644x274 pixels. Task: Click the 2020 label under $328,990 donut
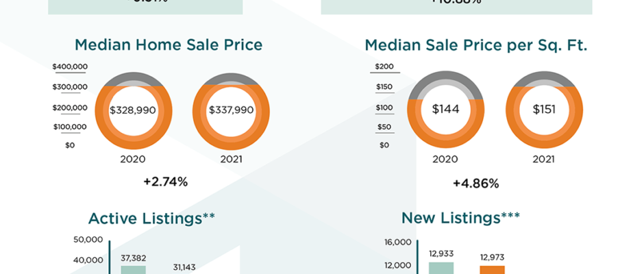(133, 159)
